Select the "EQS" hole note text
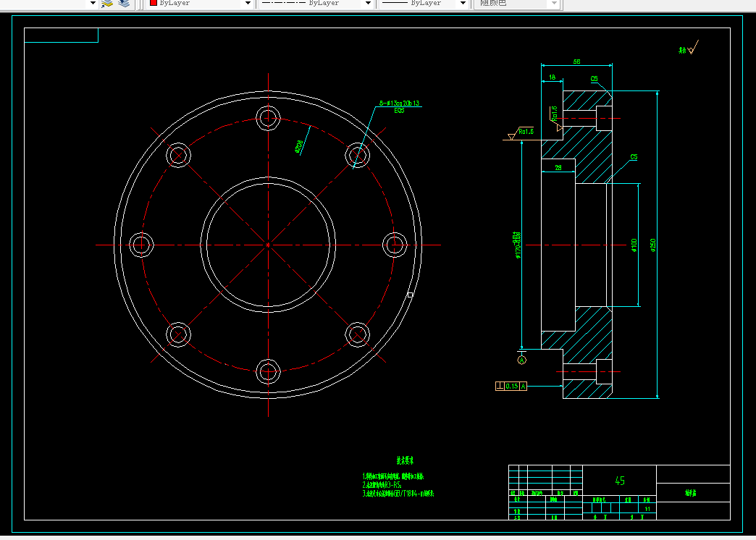Screen dimensions: 756x540 tap(399, 111)
